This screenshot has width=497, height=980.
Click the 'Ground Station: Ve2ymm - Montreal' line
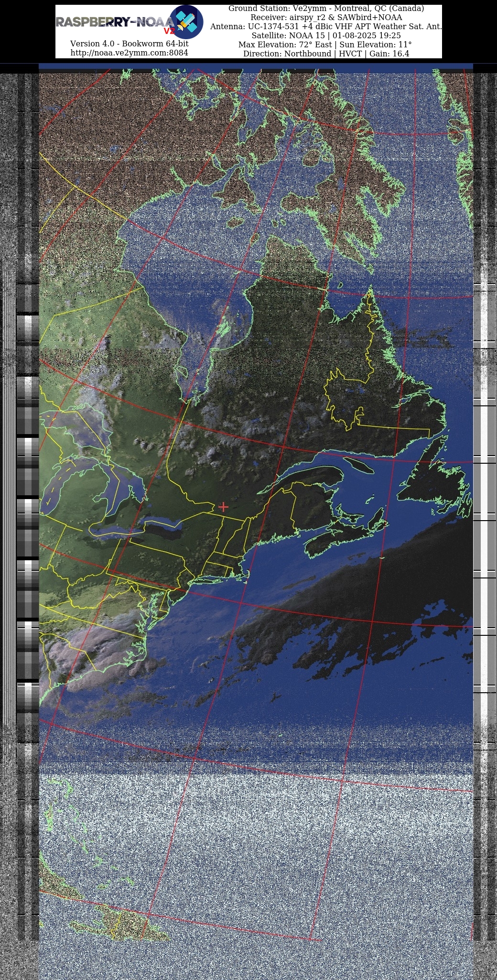tap(326, 9)
